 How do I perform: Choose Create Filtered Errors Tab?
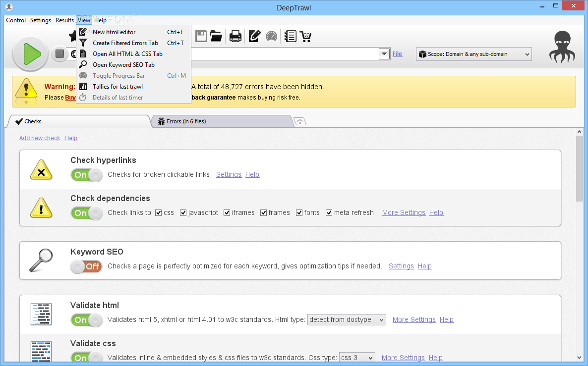coord(133,43)
